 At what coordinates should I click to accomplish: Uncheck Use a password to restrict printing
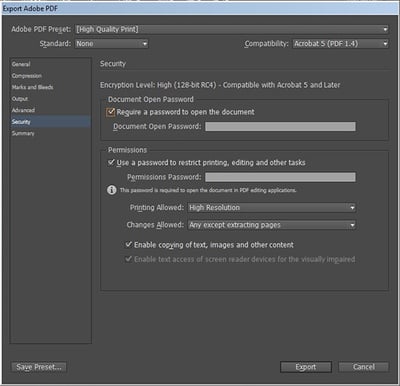coord(111,163)
